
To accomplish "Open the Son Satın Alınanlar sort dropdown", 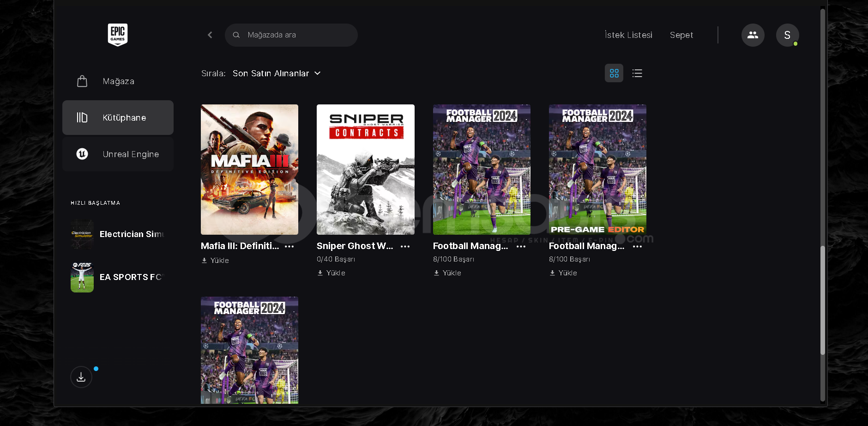I will click(277, 73).
